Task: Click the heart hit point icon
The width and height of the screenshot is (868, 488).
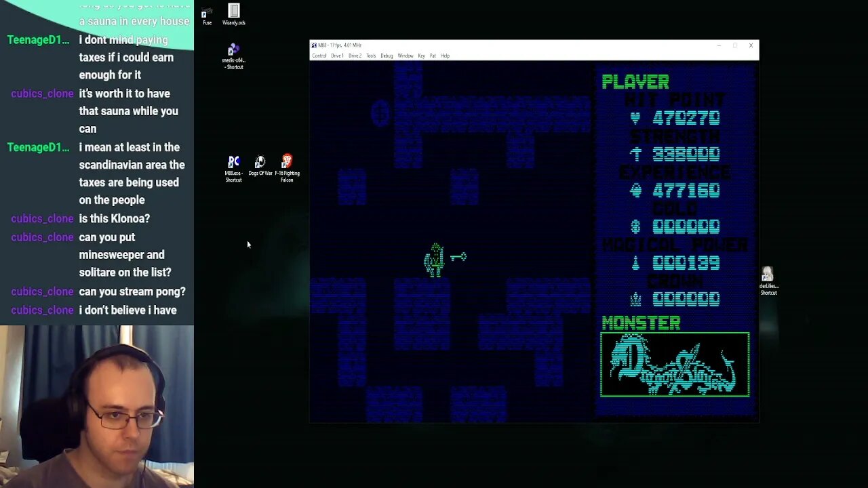Action: tap(635, 118)
